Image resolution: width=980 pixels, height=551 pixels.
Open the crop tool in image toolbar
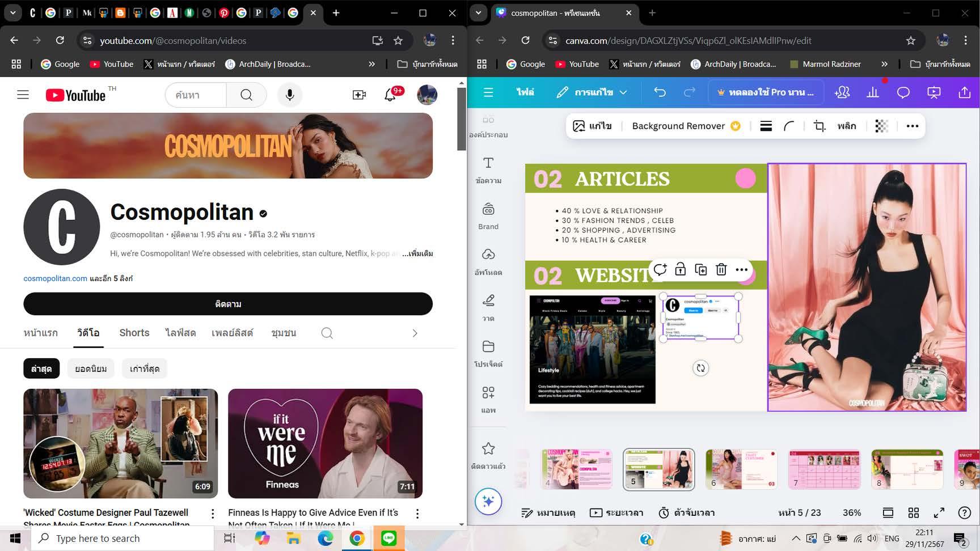click(820, 126)
